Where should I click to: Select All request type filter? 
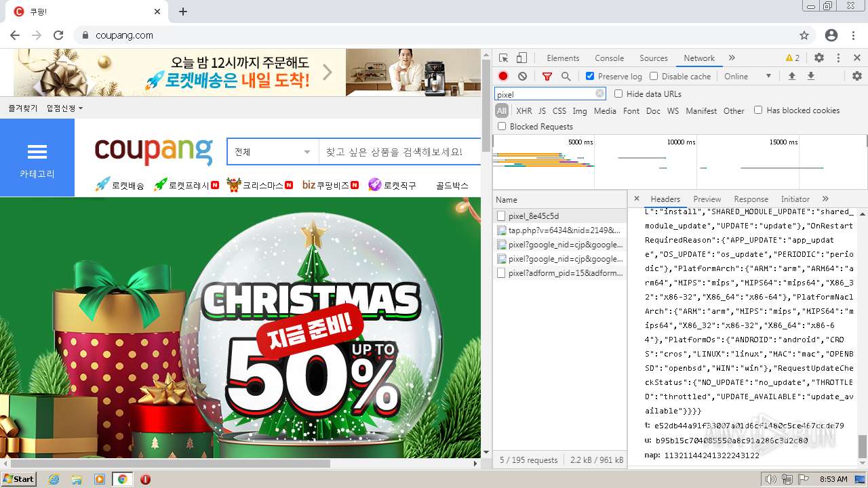[502, 111]
